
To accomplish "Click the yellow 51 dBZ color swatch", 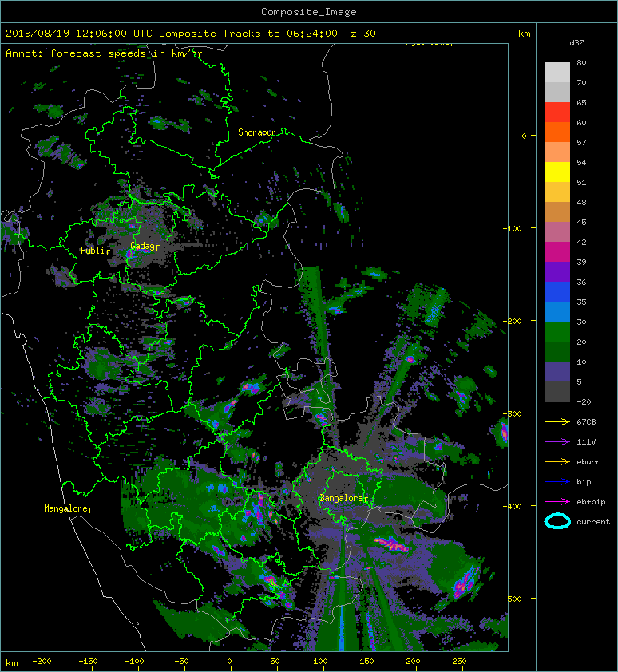I will [x=557, y=172].
